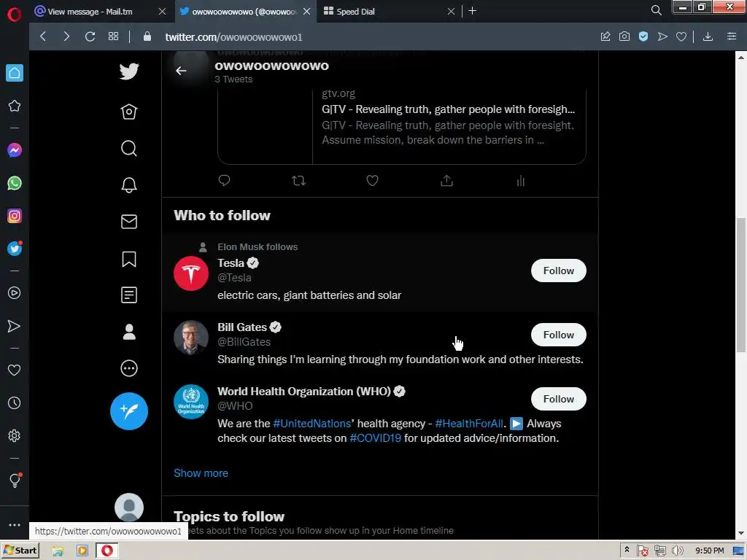Screen dimensions: 747x560
Task: Follow World Health Organization
Action: coord(558,399)
